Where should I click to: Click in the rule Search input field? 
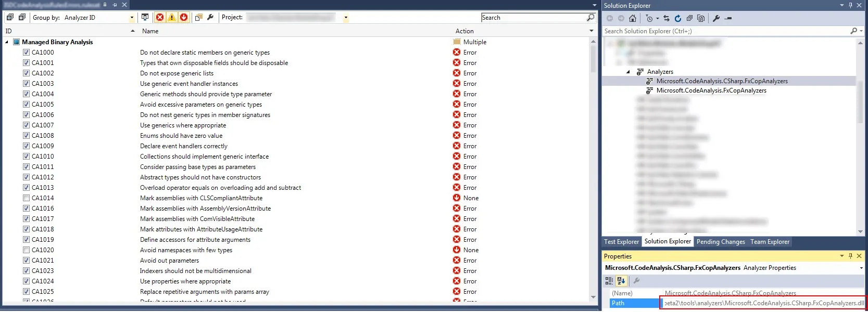click(534, 17)
